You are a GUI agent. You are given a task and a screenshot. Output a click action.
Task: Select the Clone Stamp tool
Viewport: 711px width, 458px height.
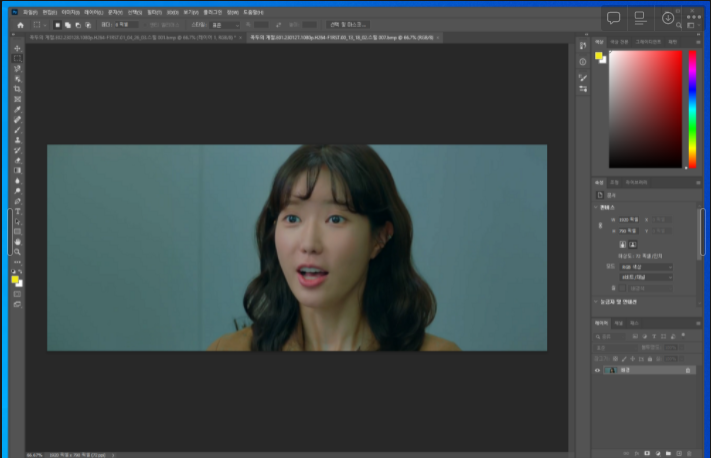[x=17, y=140]
